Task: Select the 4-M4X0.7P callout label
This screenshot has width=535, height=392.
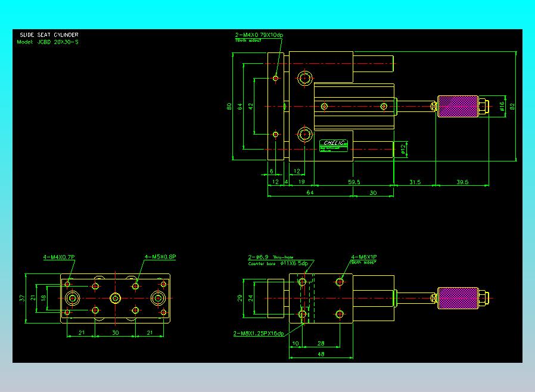Action: (x=59, y=257)
